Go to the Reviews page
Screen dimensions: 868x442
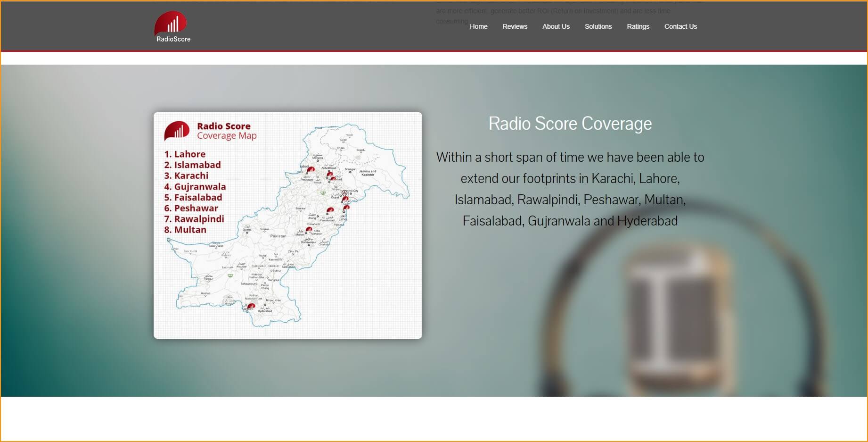pos(515,26)
